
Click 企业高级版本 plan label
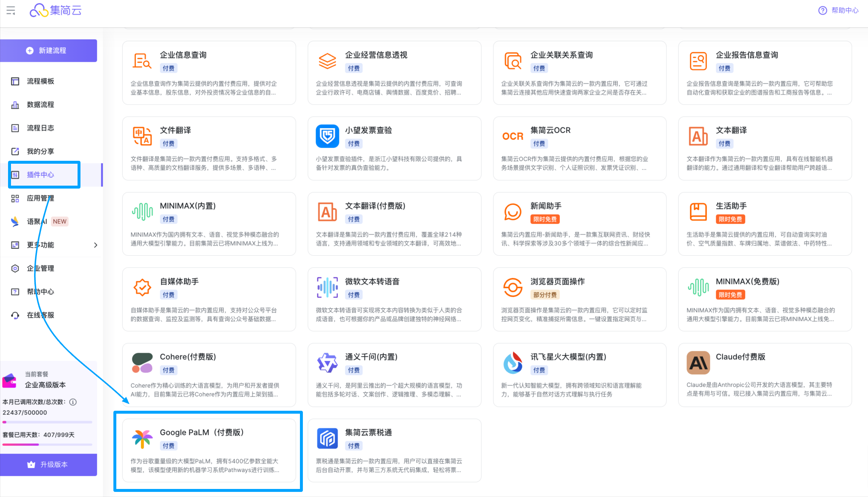tap(45, 385)
